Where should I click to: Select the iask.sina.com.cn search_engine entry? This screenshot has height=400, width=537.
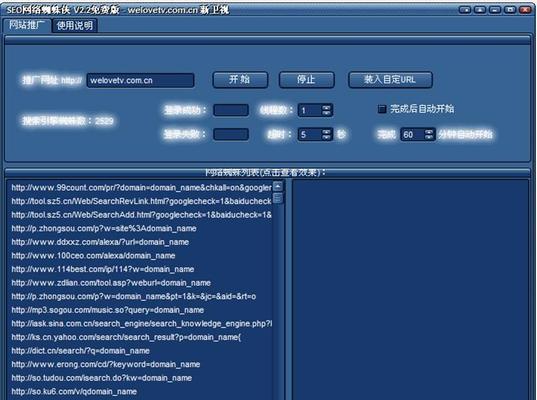141,324
